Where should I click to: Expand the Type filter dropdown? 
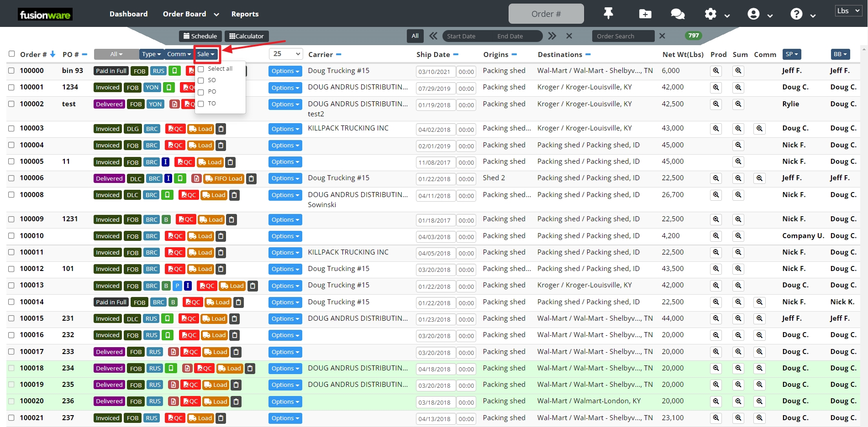click(151, 54)
